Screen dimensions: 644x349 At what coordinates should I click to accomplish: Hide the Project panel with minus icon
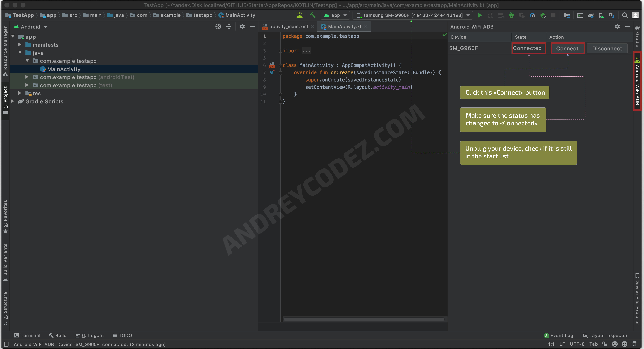[x=252, y=26]
